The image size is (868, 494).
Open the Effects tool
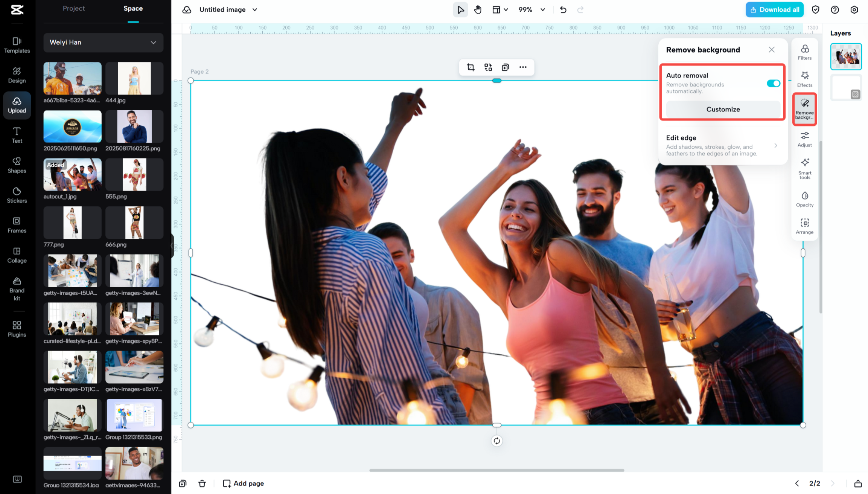804,79
